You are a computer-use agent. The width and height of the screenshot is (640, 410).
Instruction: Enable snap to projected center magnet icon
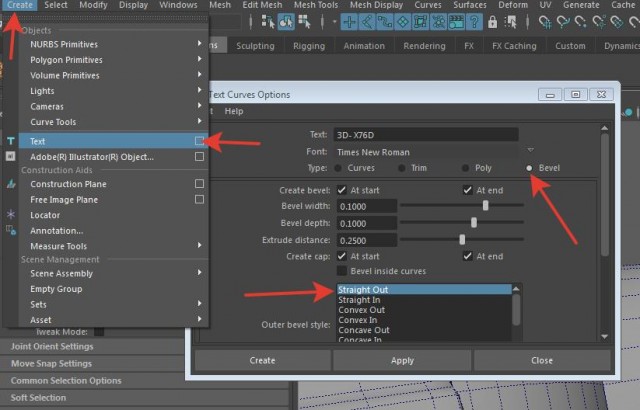pos(599,22)
